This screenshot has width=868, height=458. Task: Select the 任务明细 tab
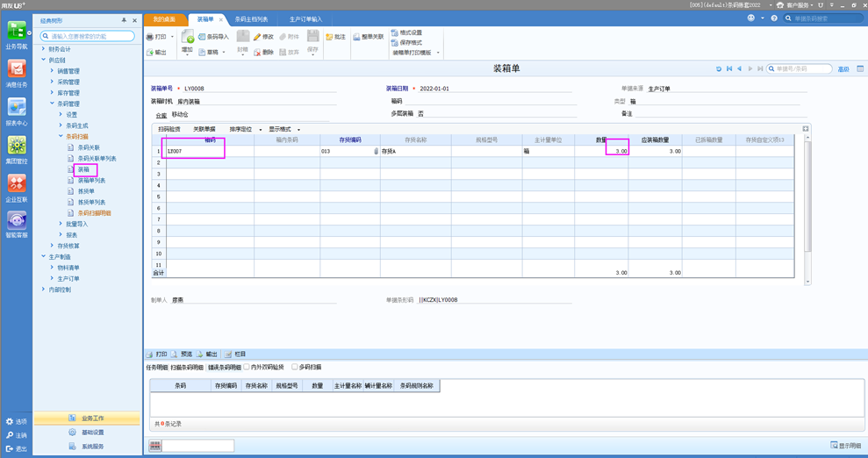(156, 368)
